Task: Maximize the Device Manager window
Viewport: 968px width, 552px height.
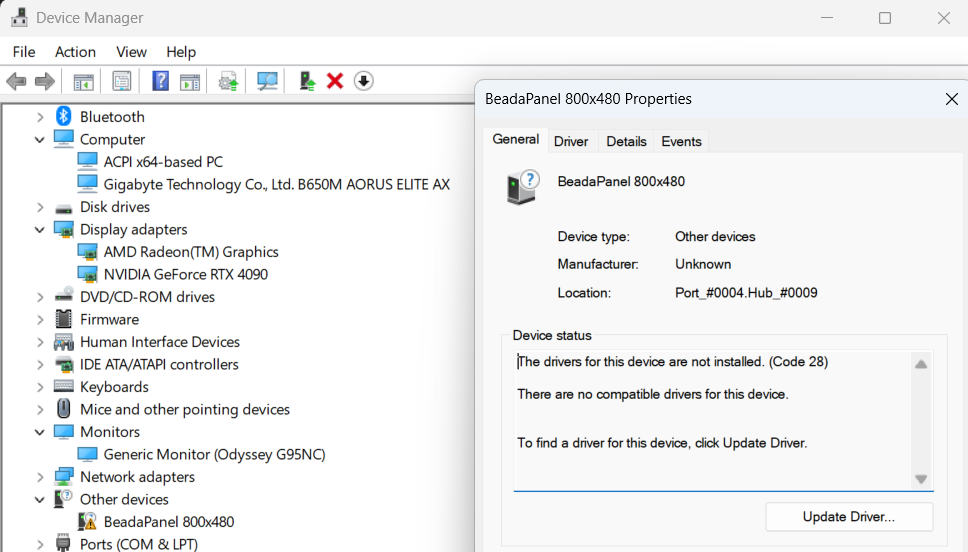Action: click(x=885, y=18)
